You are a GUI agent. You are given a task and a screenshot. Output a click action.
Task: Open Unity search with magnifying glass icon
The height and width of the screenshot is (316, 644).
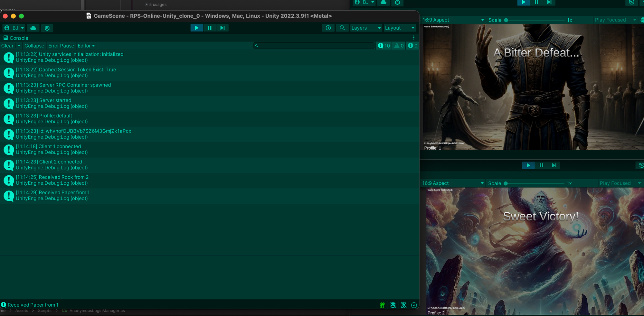342,28
